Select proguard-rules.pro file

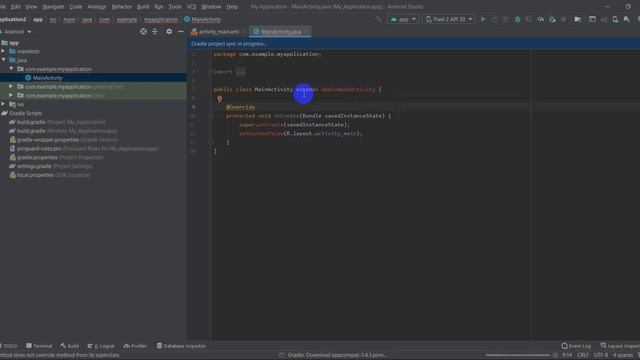coord(87,149)
